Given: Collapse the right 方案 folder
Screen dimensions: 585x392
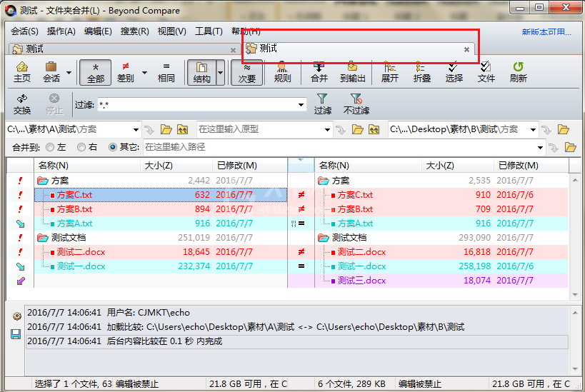Looking at the screenshot, I should click(x=323, y=181).
